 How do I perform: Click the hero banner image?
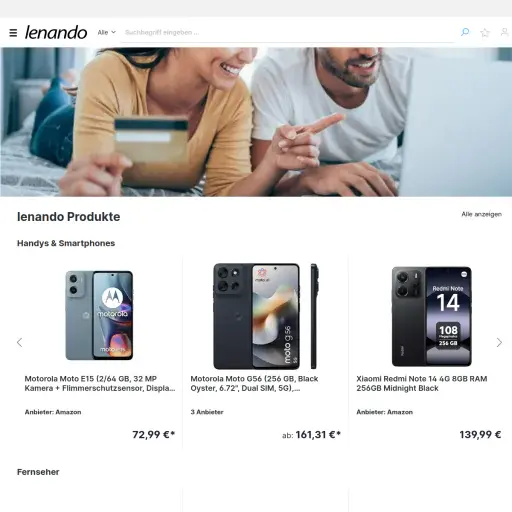tap(256, 122)
